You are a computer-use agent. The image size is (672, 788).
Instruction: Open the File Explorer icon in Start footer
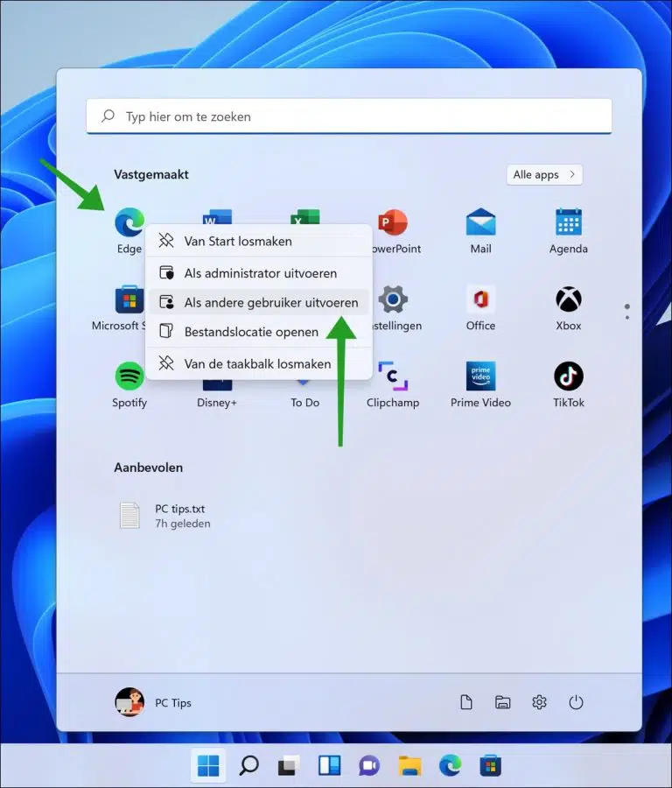click(x=503, y=702)
